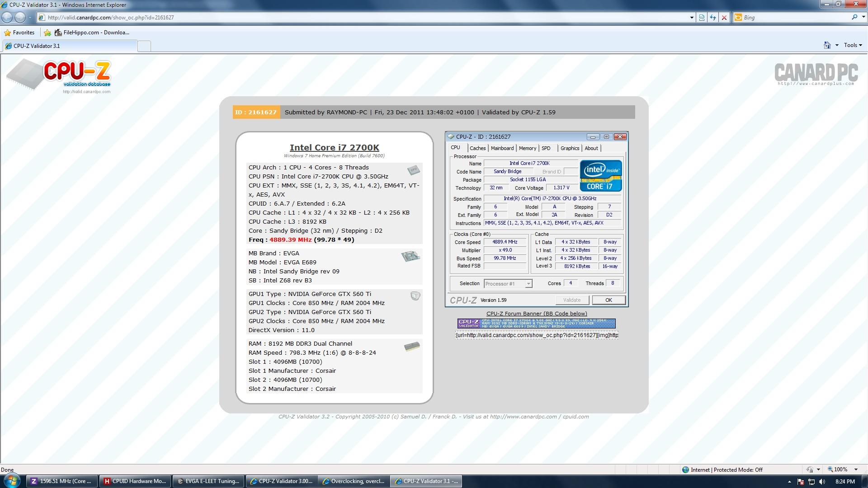The height and width of the screenshot is (488, 868).
Task: Click the Internet Protected Mode zone globe
Action: coord(685,470)
